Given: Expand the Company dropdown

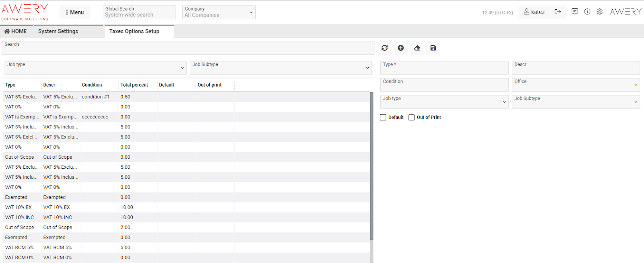Looking at the screenshot, I should (x=219, y=12).
